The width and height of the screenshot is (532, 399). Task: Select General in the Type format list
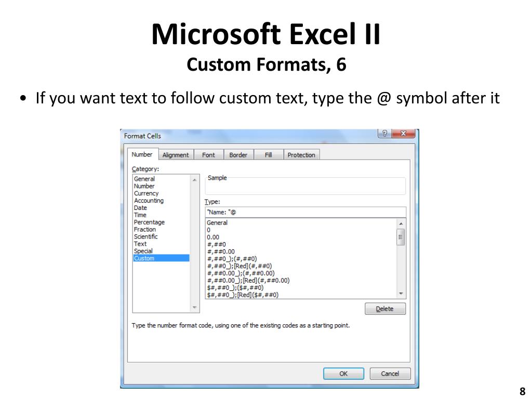pos(217,223)
